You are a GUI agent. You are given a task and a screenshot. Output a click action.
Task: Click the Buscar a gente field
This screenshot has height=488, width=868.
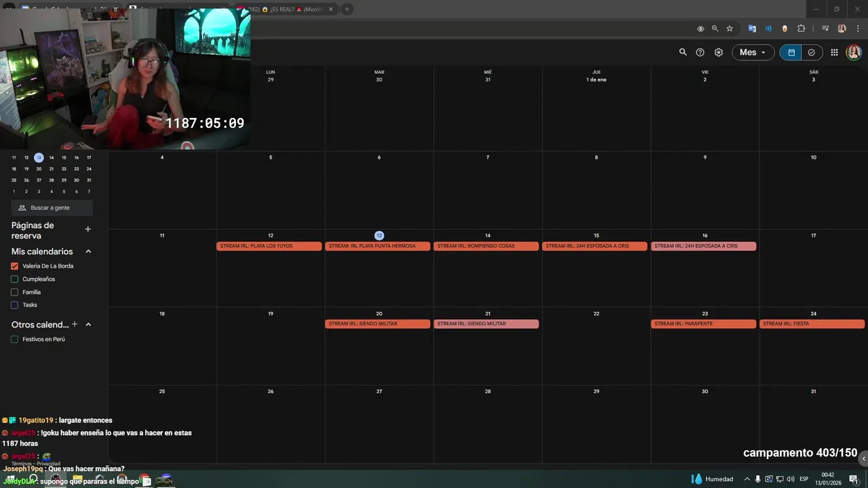52,207
